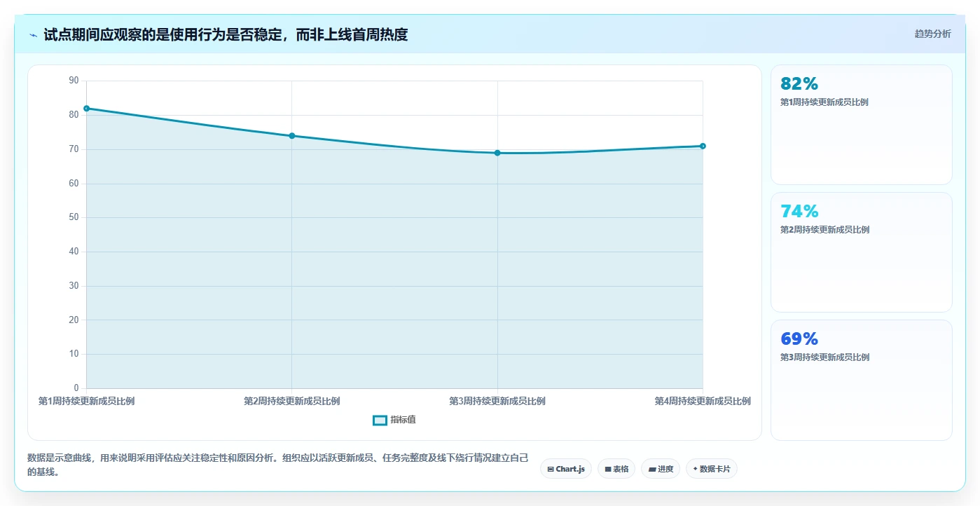Click the y-axis value 50
Screen dimensions: 980x506
coord(74,217)
